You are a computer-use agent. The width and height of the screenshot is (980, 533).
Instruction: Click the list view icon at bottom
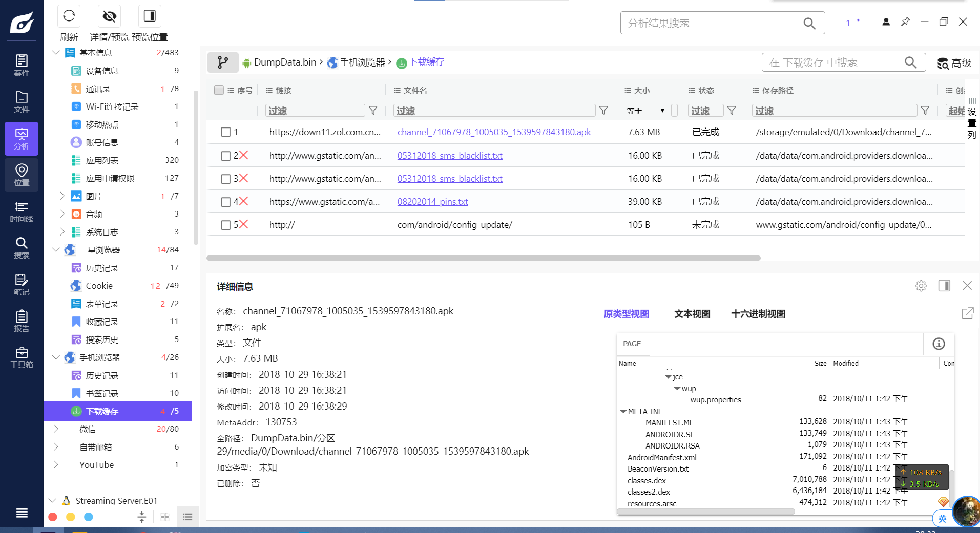point(187,517)
